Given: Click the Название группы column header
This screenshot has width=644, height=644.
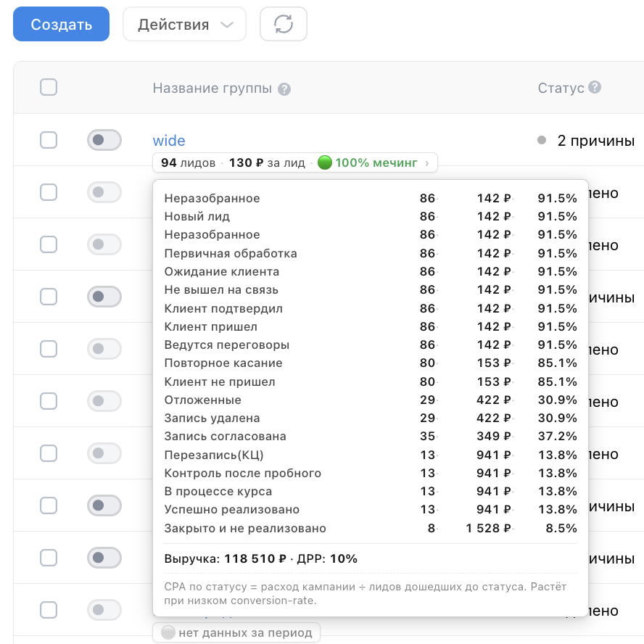Looking at the screenshot, I should point(212,88).
